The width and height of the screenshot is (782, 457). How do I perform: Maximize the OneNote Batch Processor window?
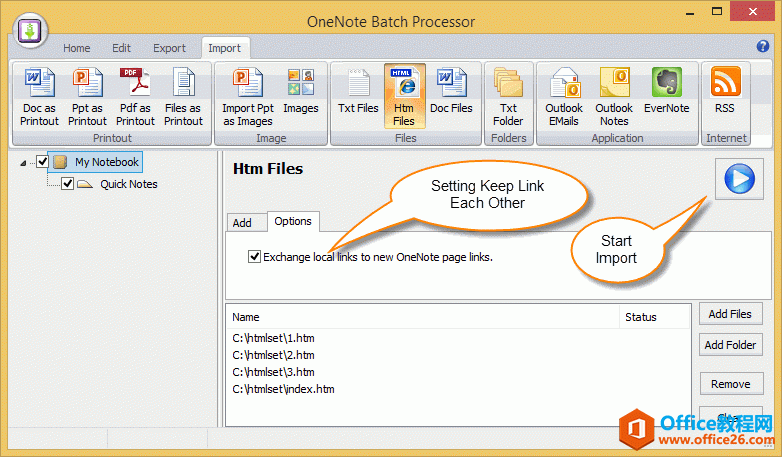(x=717, y=11)
